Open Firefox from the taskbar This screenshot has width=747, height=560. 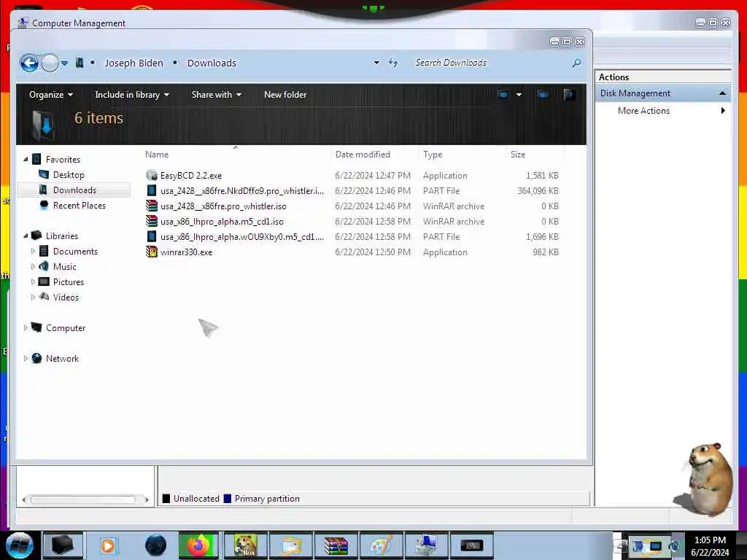[x=199, y=545]
